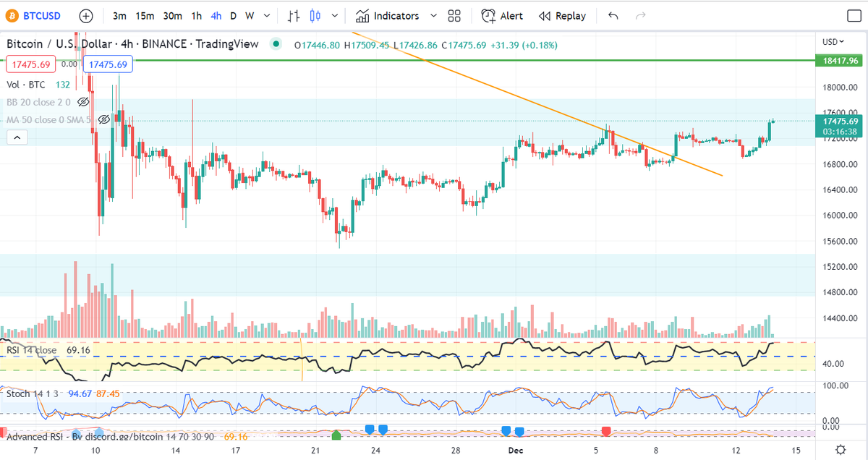Click the red down marker near Dec 5

point(605,431)
